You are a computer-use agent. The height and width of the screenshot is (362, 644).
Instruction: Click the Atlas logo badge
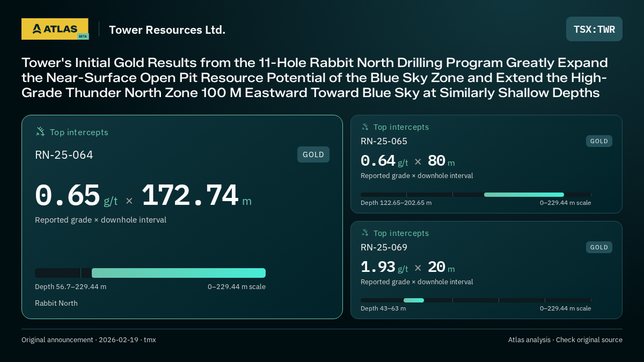[x=55, y=29]
